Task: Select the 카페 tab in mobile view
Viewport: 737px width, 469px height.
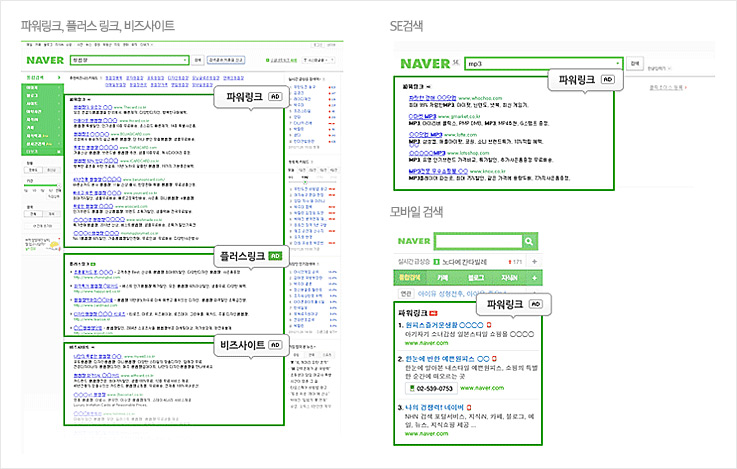Action: coord(443,278)
